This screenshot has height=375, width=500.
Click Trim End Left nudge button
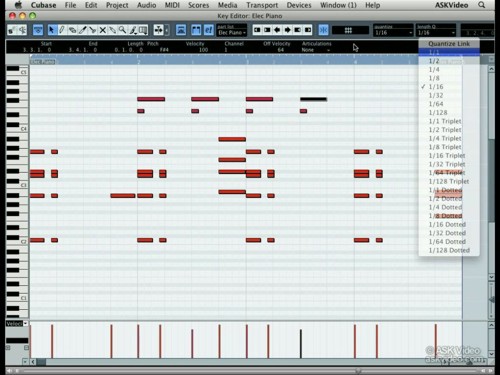[x=298, y=30]
